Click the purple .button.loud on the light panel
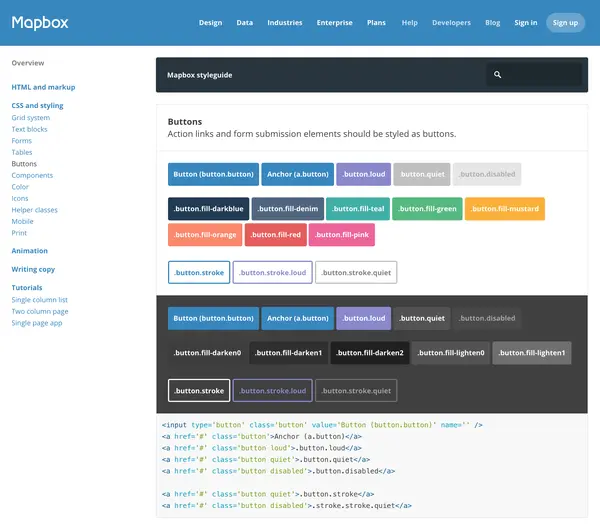The height and width of the screenshot is (527, 600). point(364,174)
